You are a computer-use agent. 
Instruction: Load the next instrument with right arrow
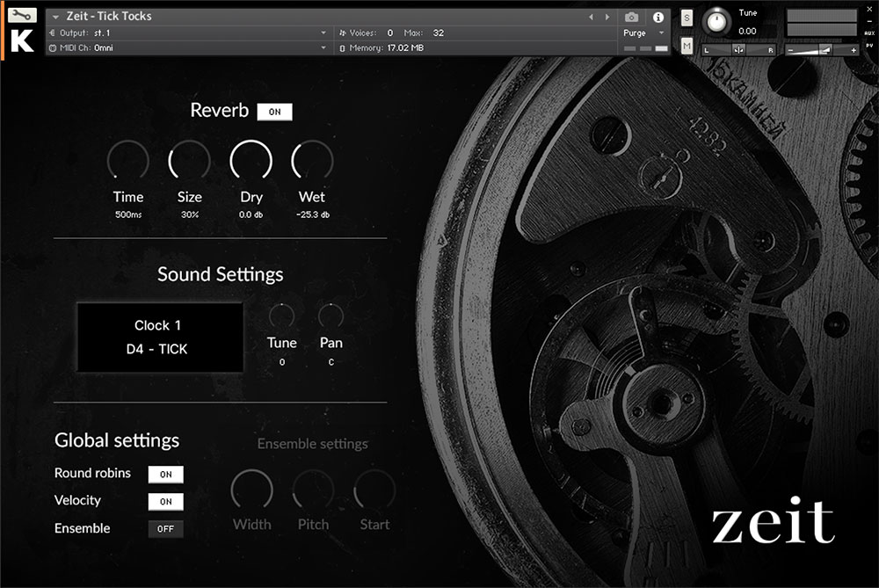point(606,17)
